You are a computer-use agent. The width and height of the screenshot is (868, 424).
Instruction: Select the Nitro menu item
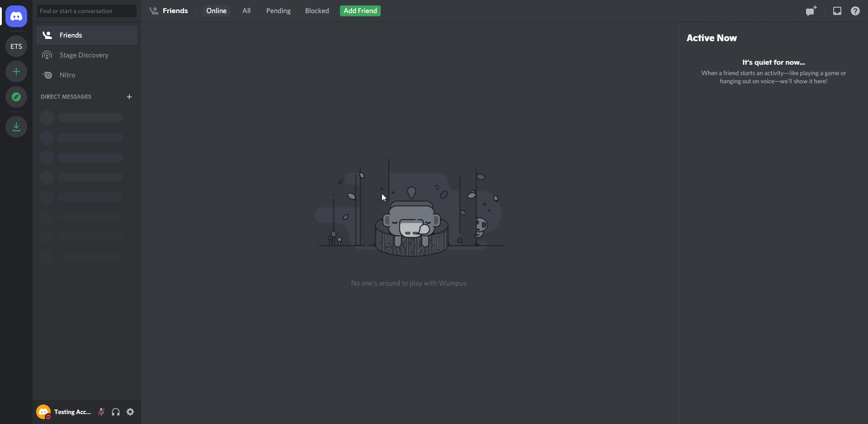(x=67, y=75)
